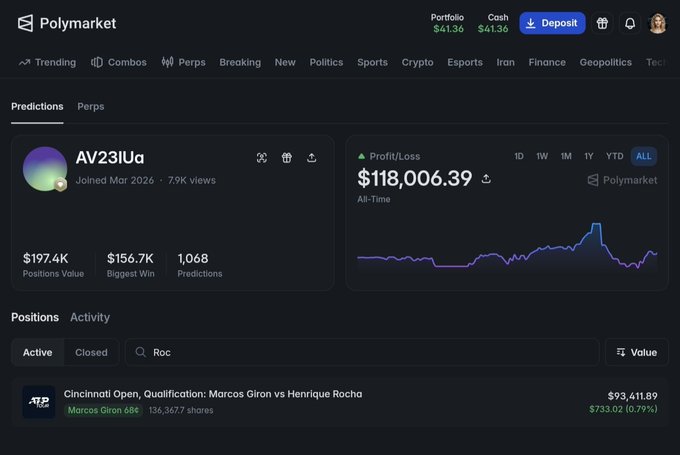Select the 1D profit range
Viewport: 680px width, 455px height.
coord(519,156)
